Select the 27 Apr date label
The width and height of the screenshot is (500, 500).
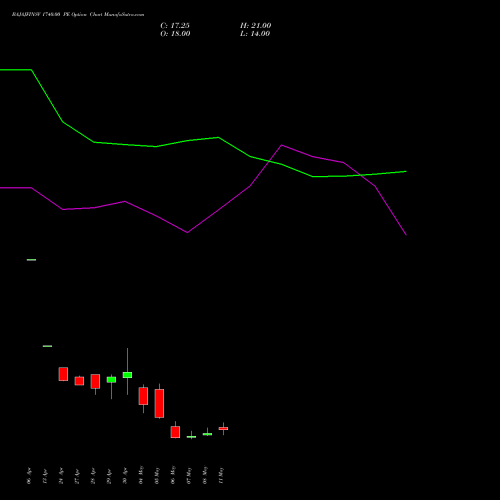tap(77, 476)
